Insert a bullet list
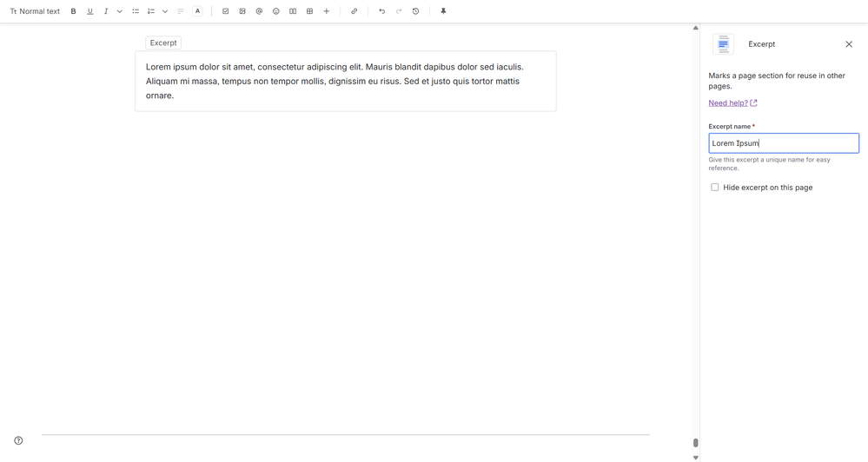Screen dimensions: 868x462 coord(136,11)
